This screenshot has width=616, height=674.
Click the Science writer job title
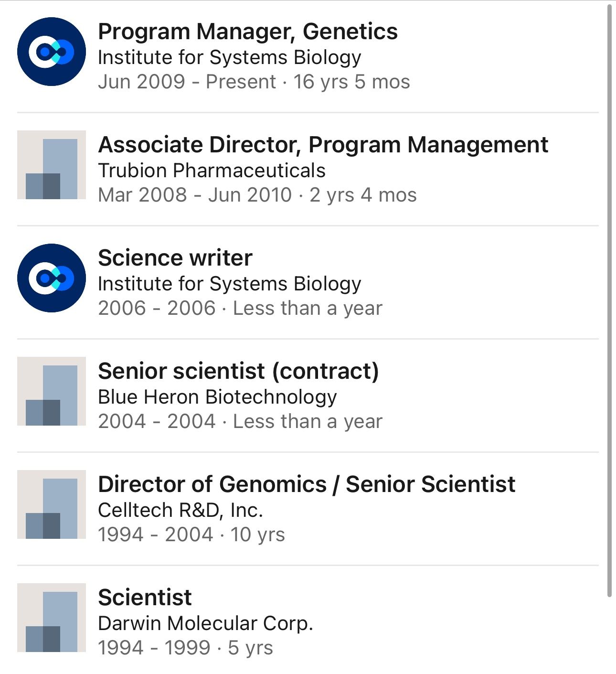tap(175, 258)
